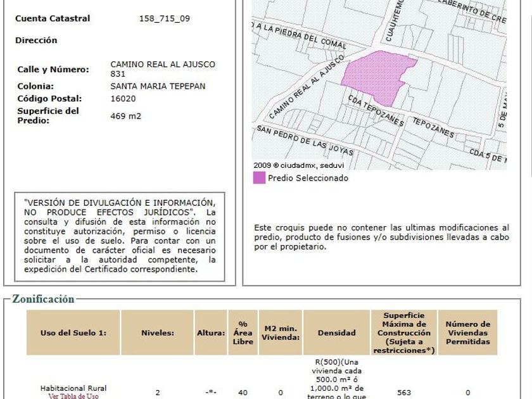Image resolution: width=532 pixels, height=399 pixels.
Task: Click the Altura column header
Action: coord(211,332)
